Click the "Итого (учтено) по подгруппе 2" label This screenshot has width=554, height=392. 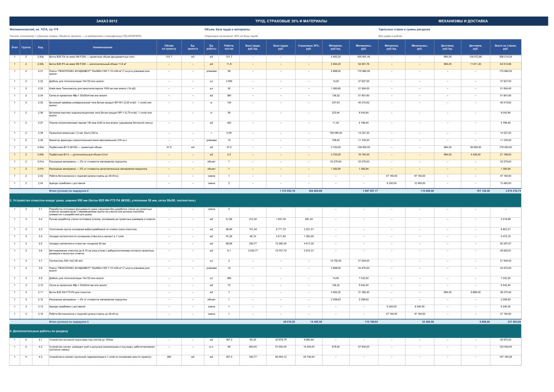pos(69,191)
